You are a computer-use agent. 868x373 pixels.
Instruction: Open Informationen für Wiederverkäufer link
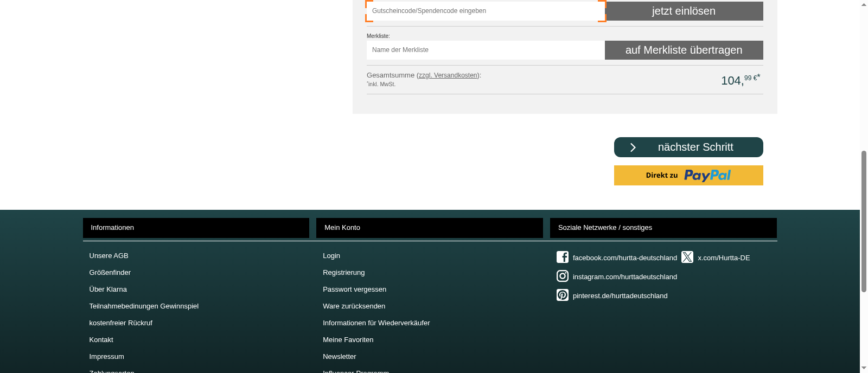tap(376, 323)
